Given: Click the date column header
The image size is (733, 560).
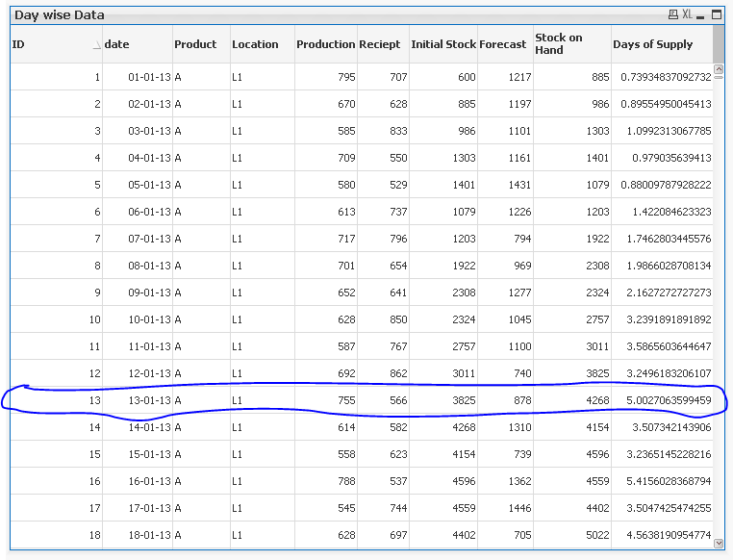Looking at the screenshot, I should (x=116, y=44).
